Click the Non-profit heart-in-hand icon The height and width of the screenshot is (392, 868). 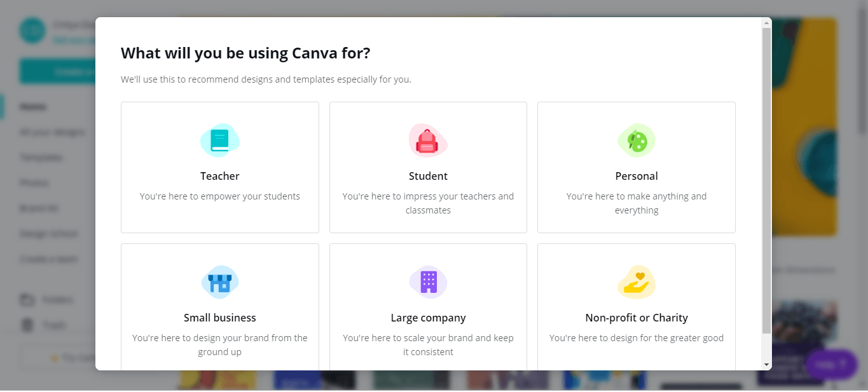coord(636,282)
